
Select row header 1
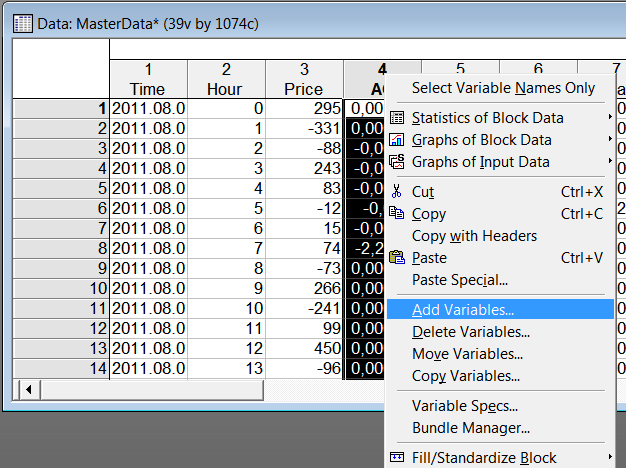pyautogui.click(x=61, y=109)
